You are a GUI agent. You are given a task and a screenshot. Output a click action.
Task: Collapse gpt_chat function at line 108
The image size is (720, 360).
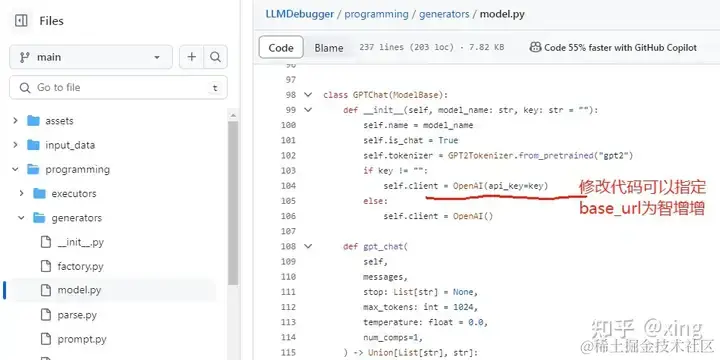click(308, 247)
